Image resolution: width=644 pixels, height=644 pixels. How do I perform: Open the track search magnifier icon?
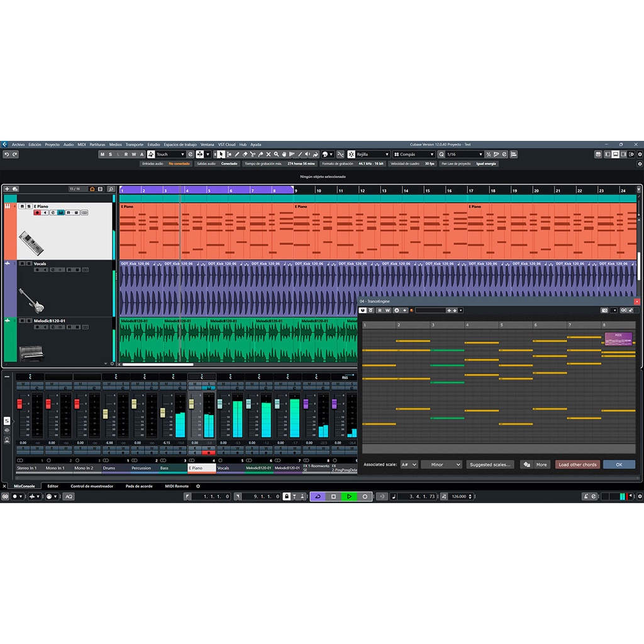pyautogui.click(x=111, y=189)
